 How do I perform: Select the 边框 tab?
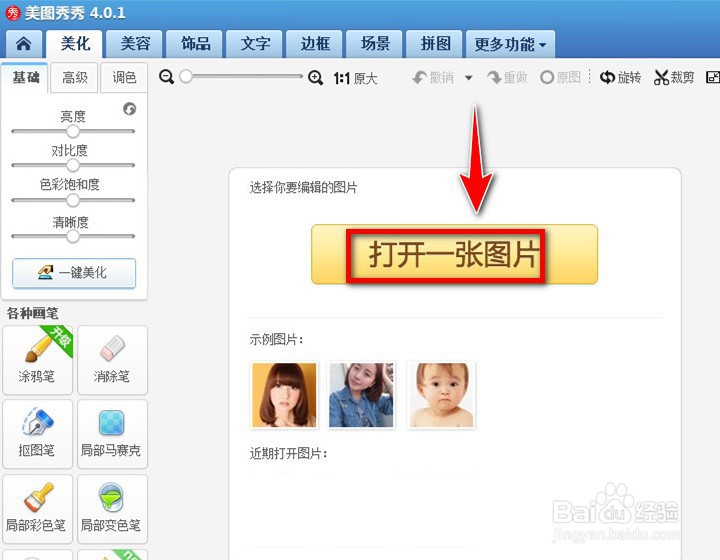coord(315,44)
